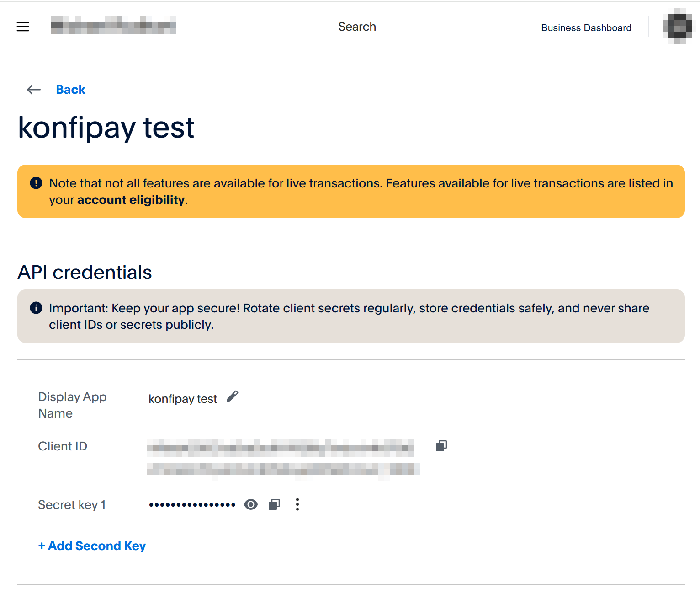Click the masked Secret key 1 dots
Screen dimensions: 700x605
coord(192,505)
